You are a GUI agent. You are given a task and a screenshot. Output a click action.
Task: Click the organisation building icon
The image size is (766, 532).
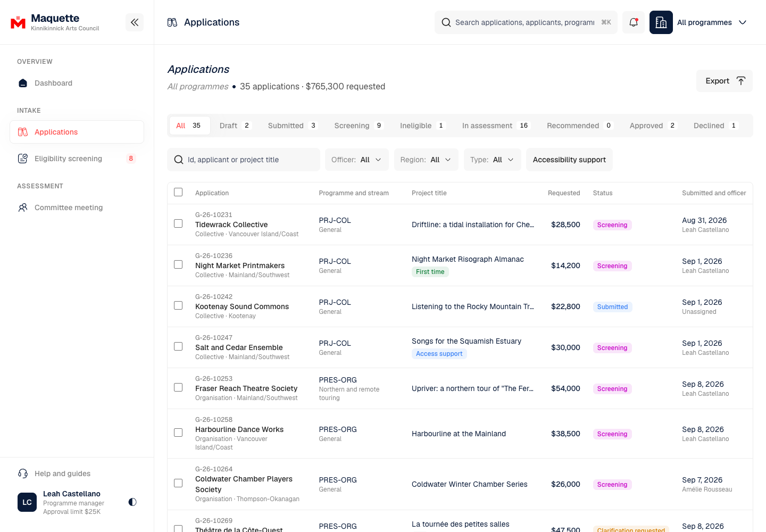pos(661,22)
